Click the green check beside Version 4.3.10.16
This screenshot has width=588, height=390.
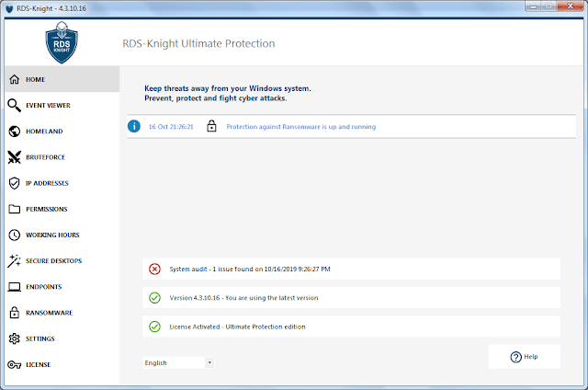tap(154, 298)
